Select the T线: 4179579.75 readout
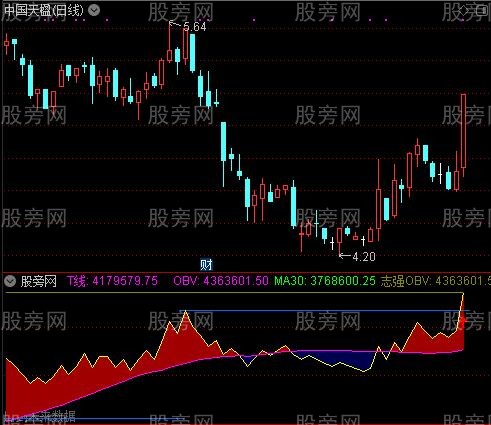491x425 pixels. [112, 281]
